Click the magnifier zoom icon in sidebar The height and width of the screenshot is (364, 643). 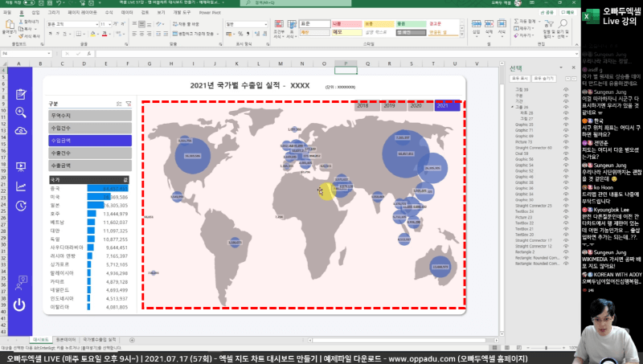point(21,112)
